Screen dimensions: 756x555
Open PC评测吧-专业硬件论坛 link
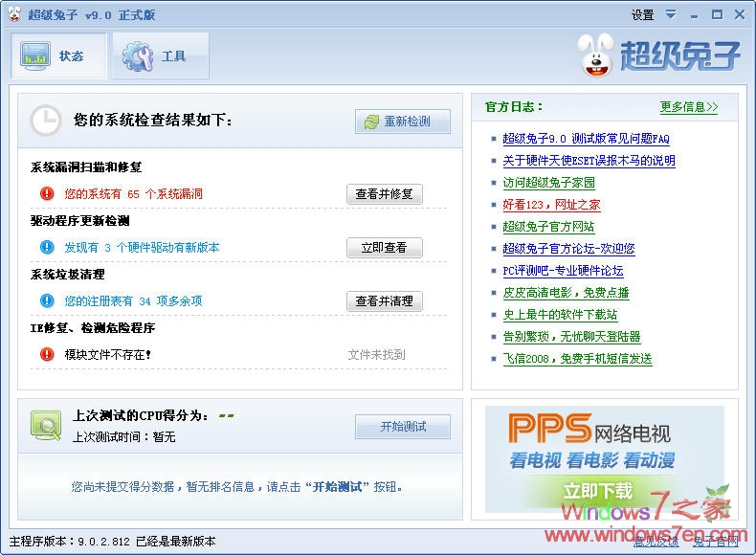(x=563, y=271)
